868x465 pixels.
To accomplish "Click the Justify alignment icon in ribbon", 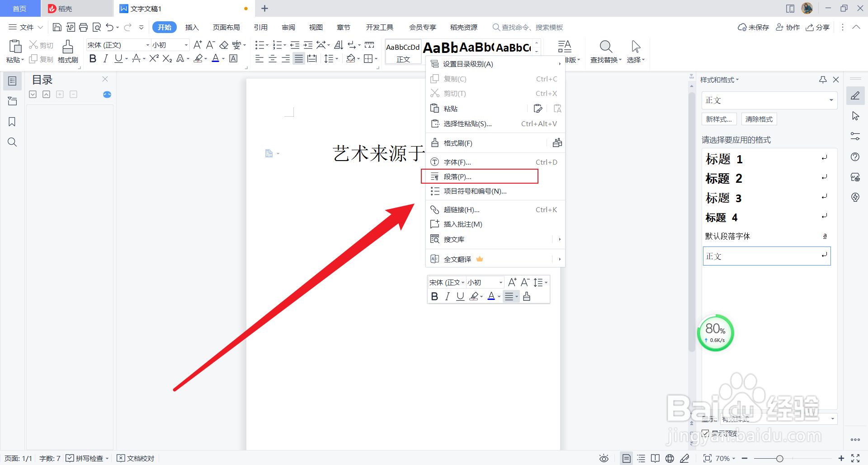I will click(299, 58).
